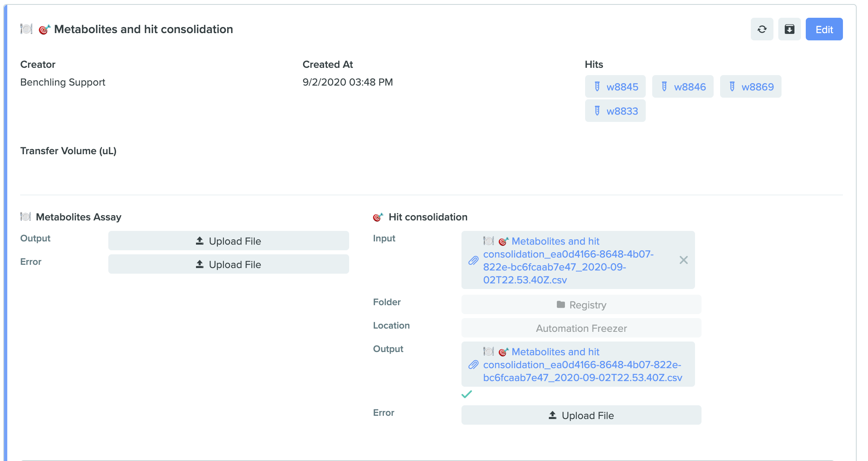Open hit sample w8869
Screen dimensions: 868x461
coord(750,86)
